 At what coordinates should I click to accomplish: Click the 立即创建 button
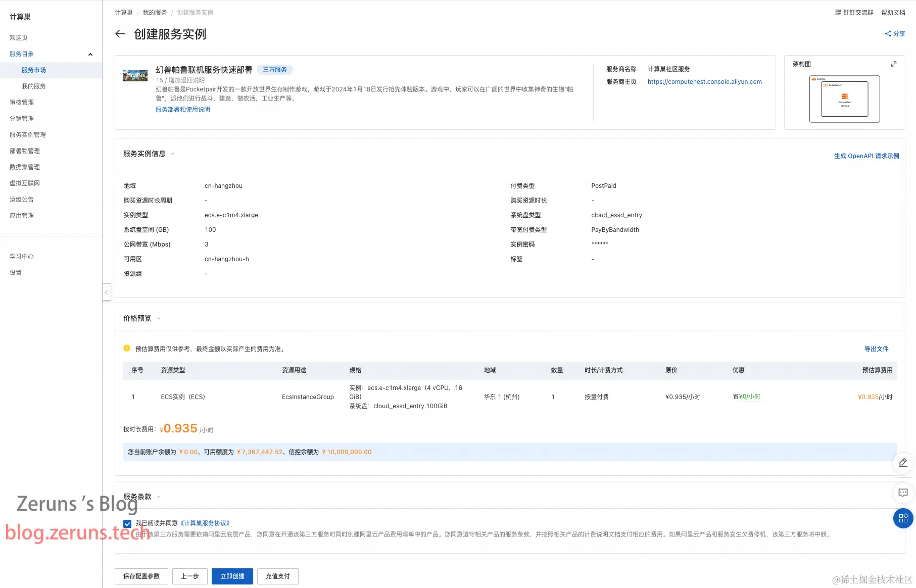[232, 576]
